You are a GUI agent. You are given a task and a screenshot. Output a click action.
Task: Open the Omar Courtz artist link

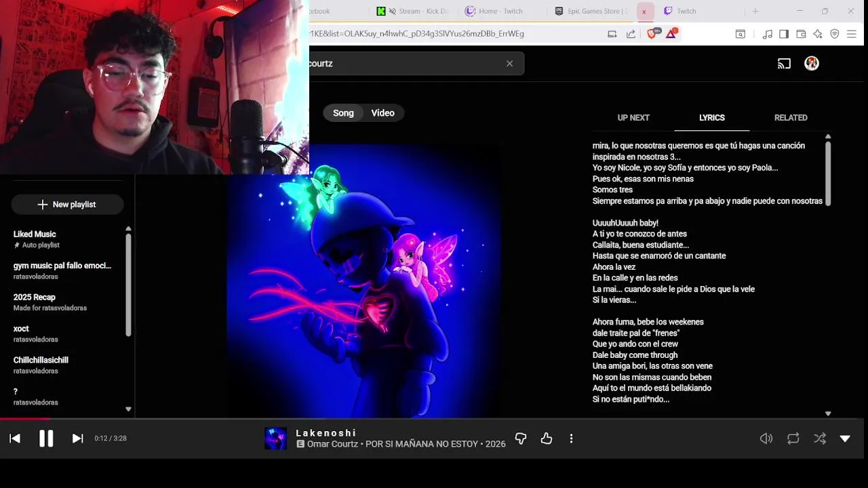tap(332, 444)
